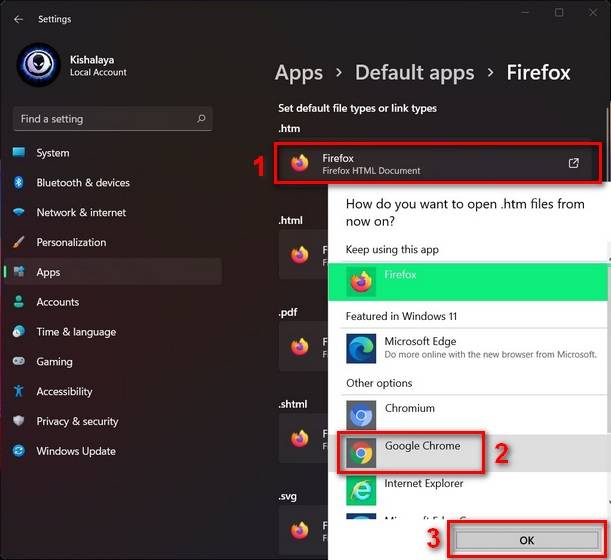This screenshot has height=560, width=611.
Task: Open Personalization settings
Action: [x=71, y=242]
